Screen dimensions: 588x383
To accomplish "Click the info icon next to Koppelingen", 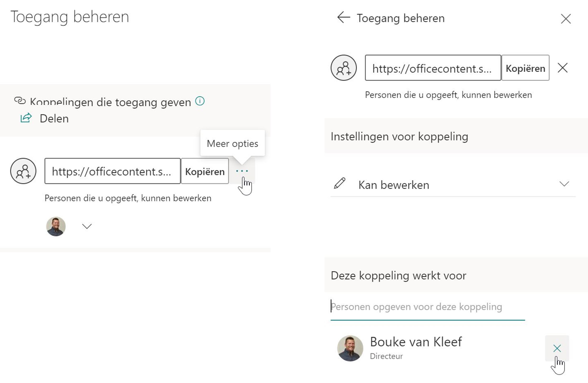I will 200,101.
